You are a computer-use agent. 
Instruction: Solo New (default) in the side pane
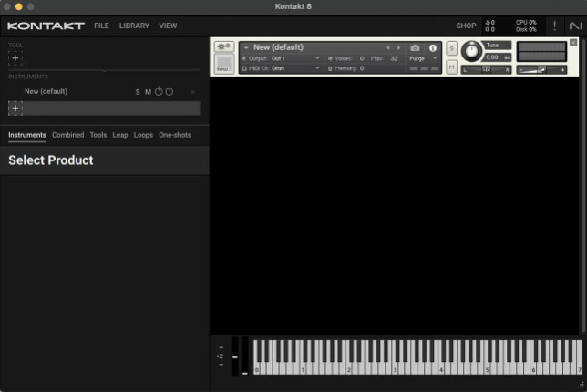pyautogui.click(x=138, y=92)
